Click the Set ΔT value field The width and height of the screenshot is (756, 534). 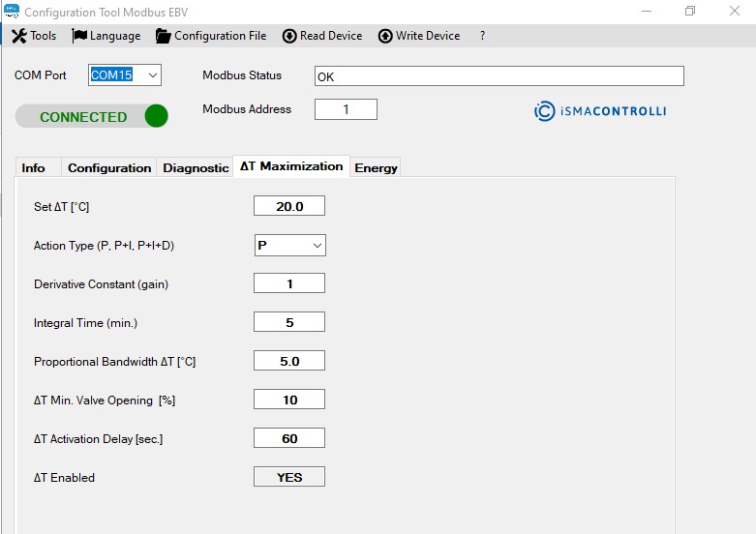click(289, 206)
